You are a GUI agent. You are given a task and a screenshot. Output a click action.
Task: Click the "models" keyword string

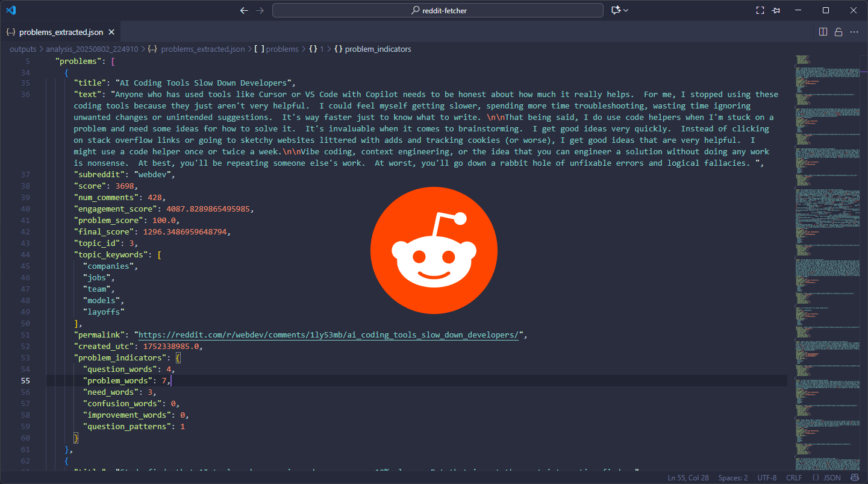tap(102, 301)
